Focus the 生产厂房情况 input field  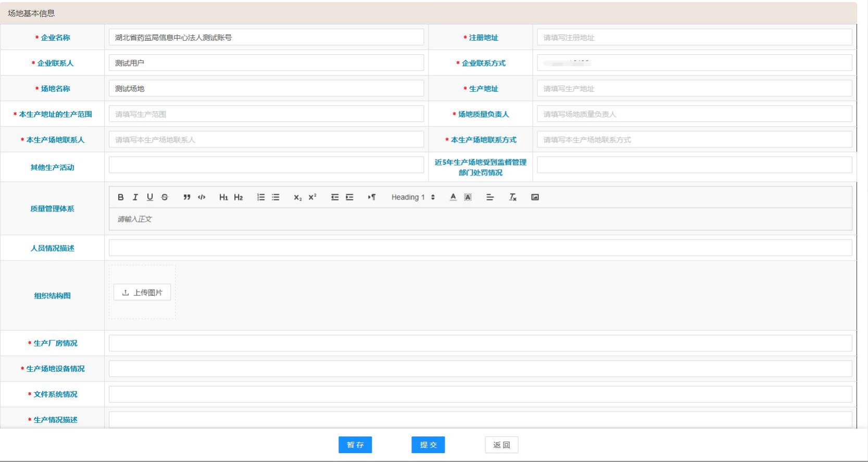coord(481,343)
